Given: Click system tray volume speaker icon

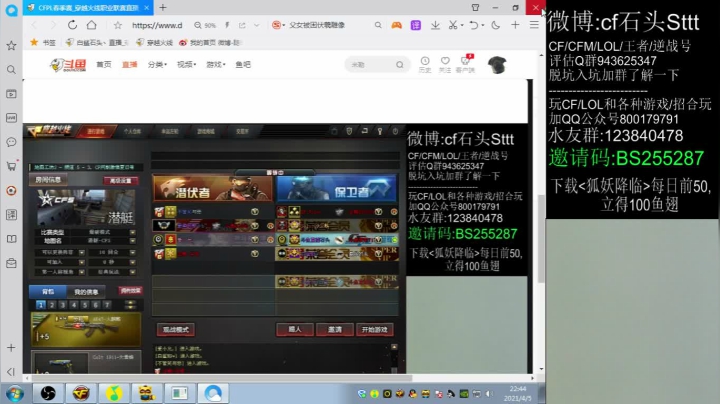Looking at the screenshot, I should (x=489, y=393).
